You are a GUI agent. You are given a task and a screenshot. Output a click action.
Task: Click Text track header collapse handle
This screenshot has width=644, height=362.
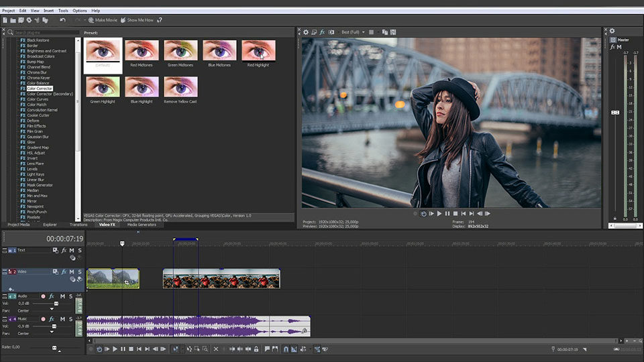(5, 250)
